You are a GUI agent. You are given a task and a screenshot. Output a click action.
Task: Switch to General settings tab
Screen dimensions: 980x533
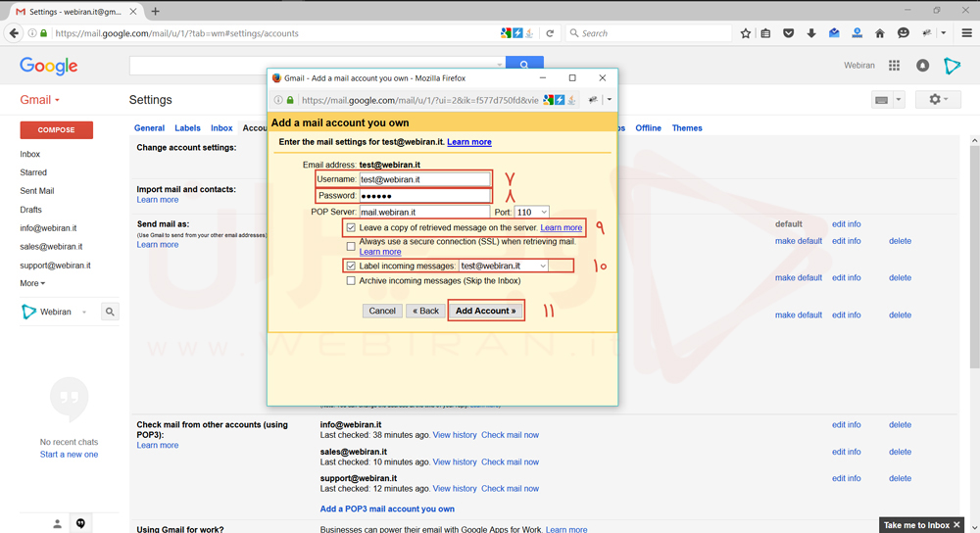[149, 127]
